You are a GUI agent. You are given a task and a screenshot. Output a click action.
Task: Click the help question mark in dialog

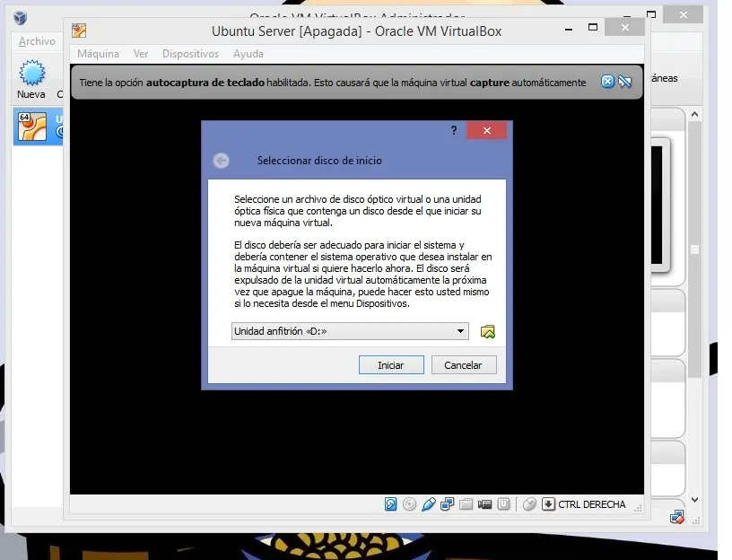tap(454, 130)
